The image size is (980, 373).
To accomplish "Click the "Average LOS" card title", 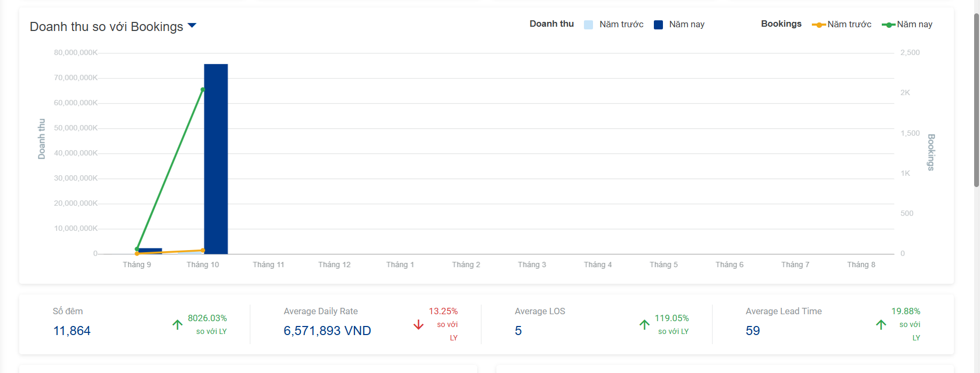I will click(540, 311).
